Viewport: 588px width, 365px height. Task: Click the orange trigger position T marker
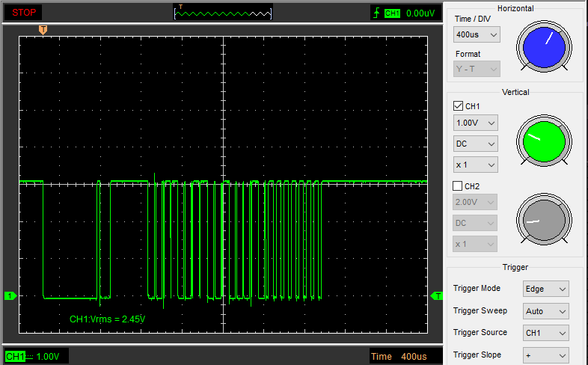pyautogui.click(x=43, y=29)
